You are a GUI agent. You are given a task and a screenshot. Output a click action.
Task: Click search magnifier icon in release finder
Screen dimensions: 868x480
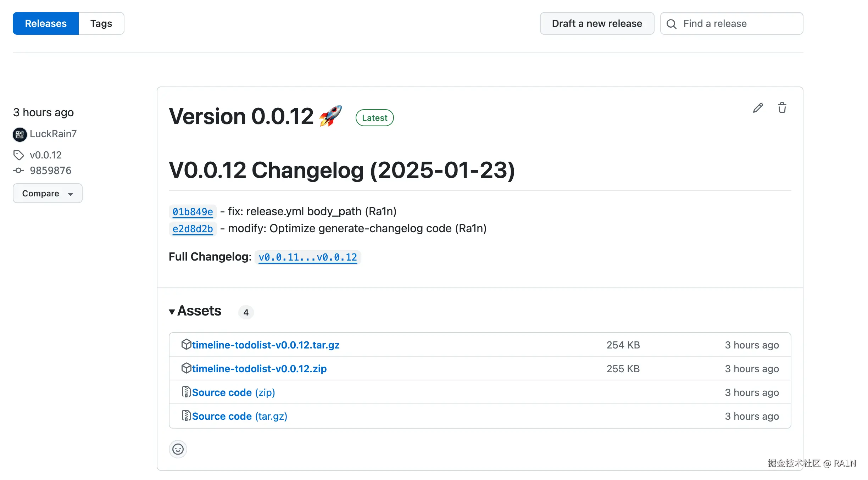[671, 24]
